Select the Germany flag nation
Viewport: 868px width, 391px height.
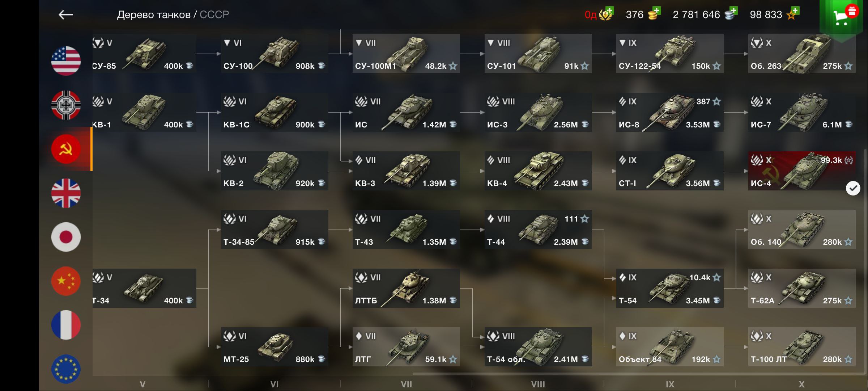click(x=66, y=105)
